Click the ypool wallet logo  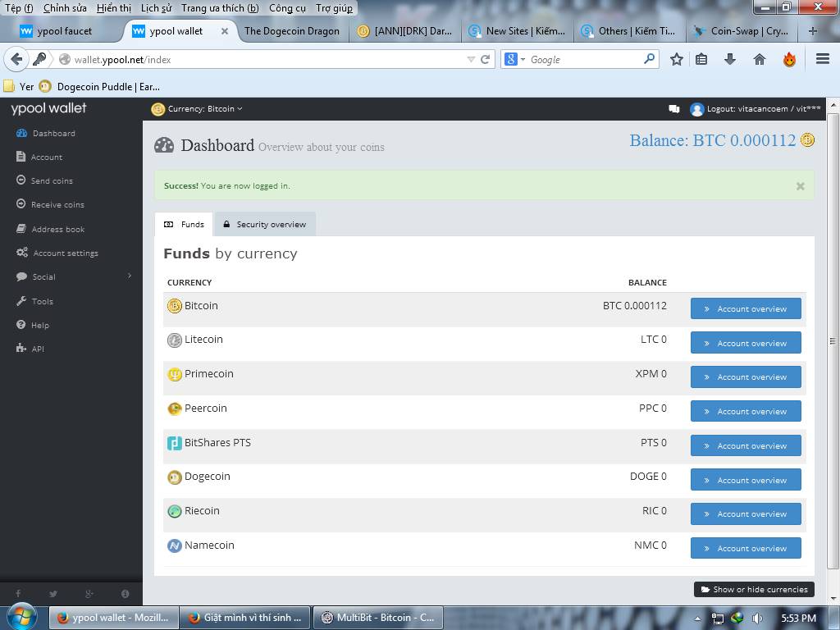tap(48, 108)
